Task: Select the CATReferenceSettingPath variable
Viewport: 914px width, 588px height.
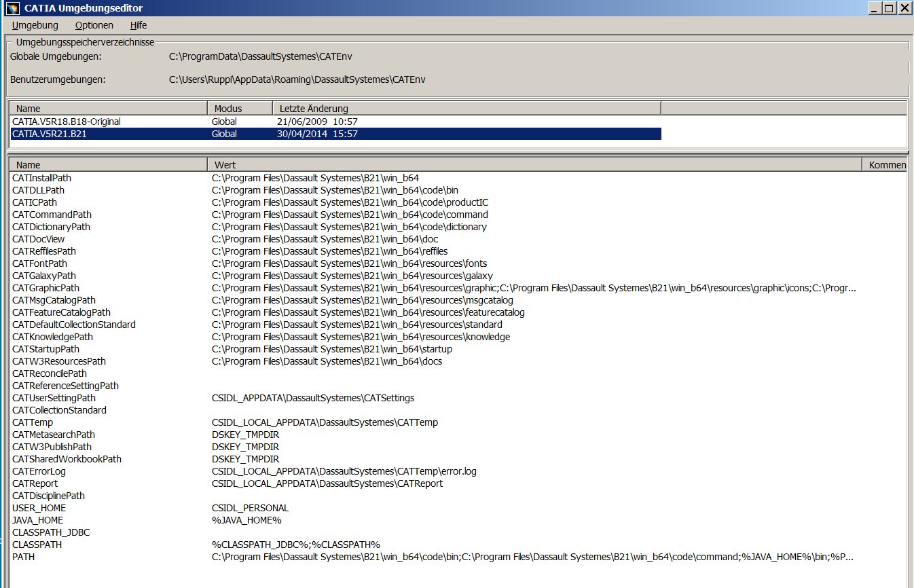Action: tap(65, 386)
